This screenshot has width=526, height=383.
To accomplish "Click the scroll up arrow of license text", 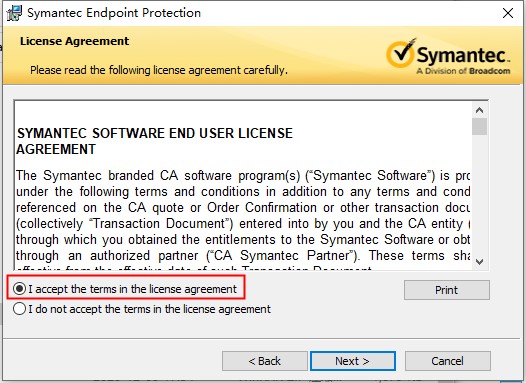I will coord(479,110).
